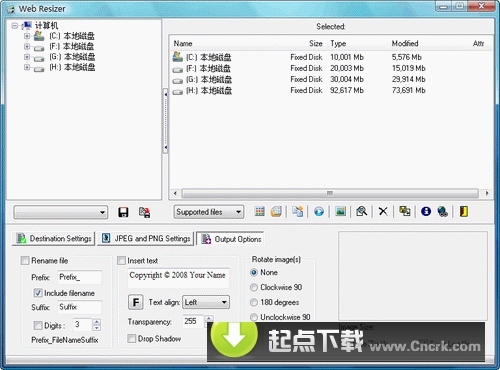Switch to Destination Settings tab

(x=53, y=238)
